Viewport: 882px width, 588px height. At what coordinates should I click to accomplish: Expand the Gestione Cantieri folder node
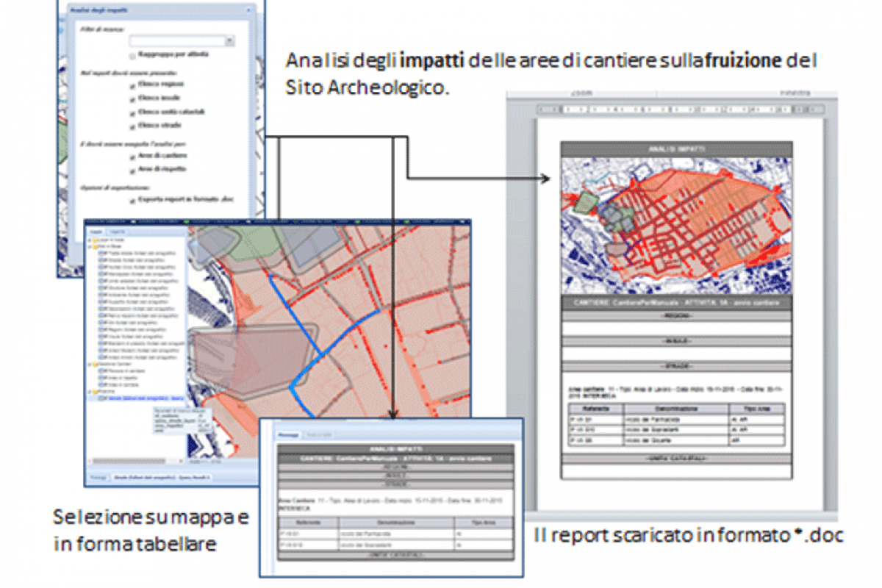pos(88,365)
